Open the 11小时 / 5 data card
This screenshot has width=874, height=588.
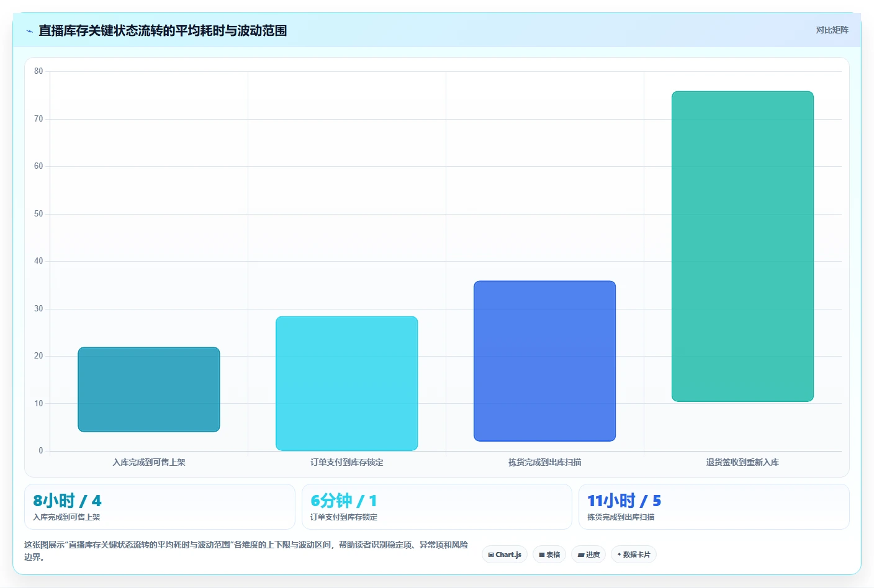[x=714, y=507]
